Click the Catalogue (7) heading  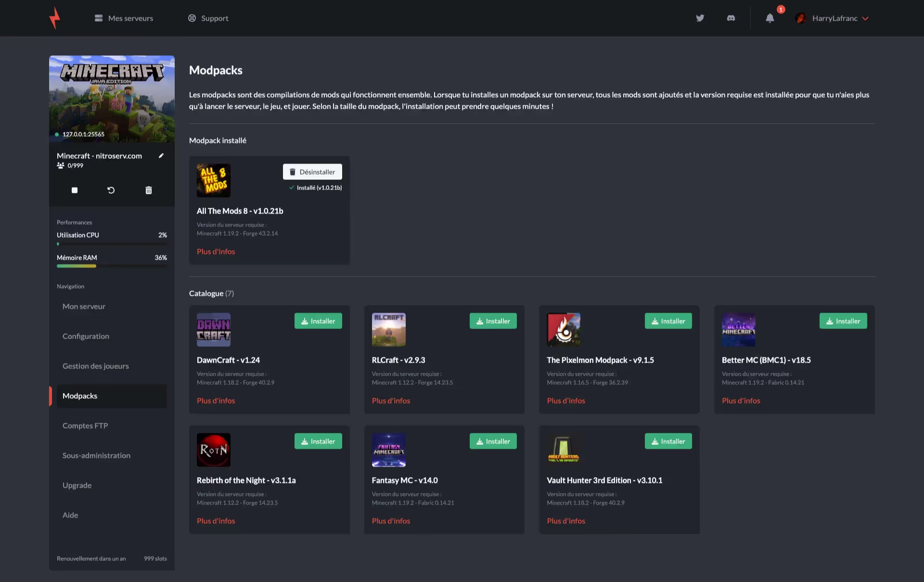point(211,293)
